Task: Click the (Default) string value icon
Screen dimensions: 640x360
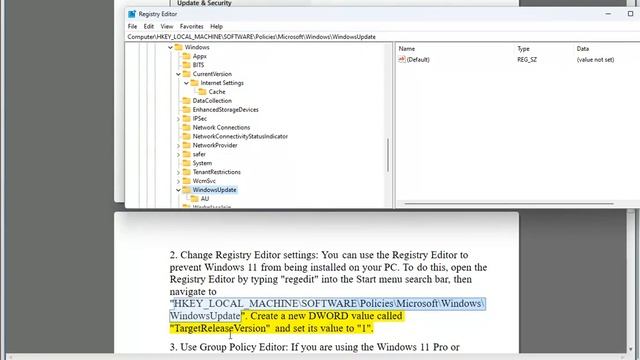Action: tap(402, 60)
